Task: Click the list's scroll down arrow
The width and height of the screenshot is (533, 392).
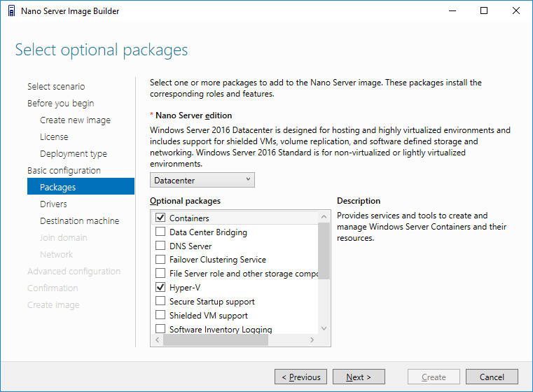Action: [x=324, y=328]
